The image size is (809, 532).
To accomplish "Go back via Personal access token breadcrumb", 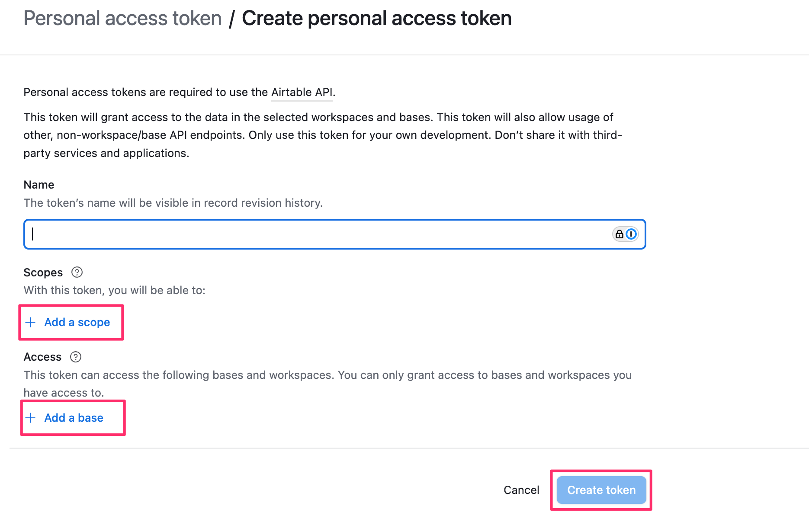I will pos(122,18).
